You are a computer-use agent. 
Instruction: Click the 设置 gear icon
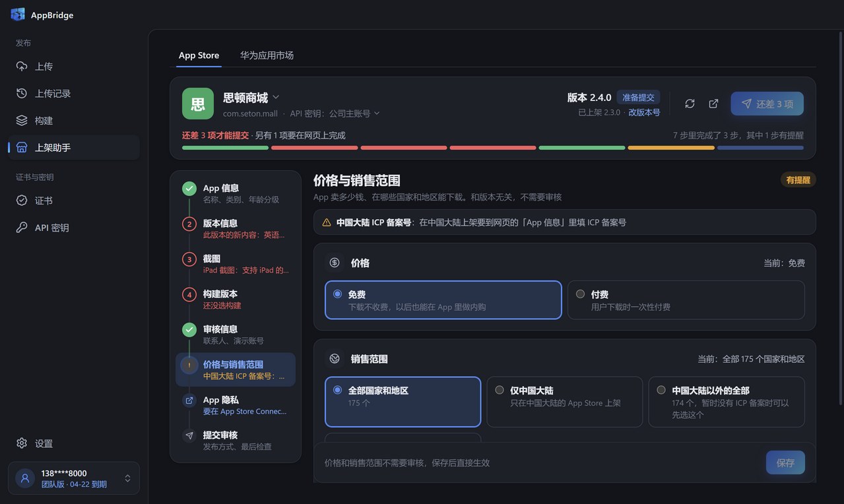point(22,443)
